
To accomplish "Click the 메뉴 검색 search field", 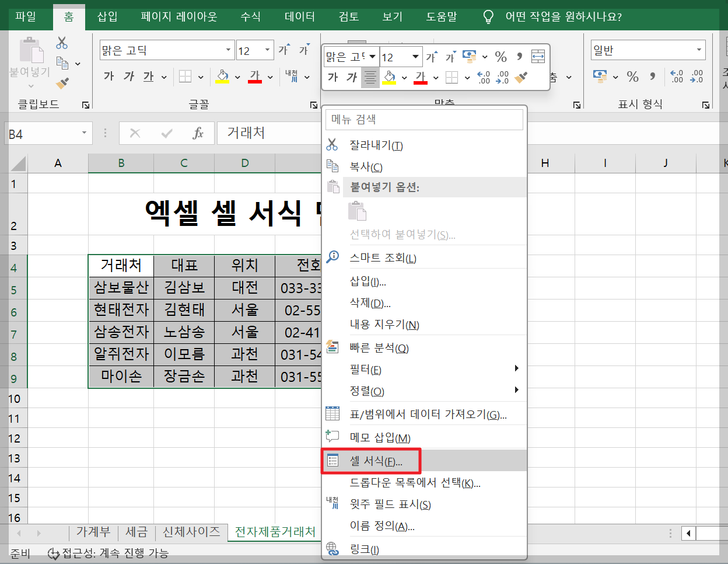I will [424, 119].
